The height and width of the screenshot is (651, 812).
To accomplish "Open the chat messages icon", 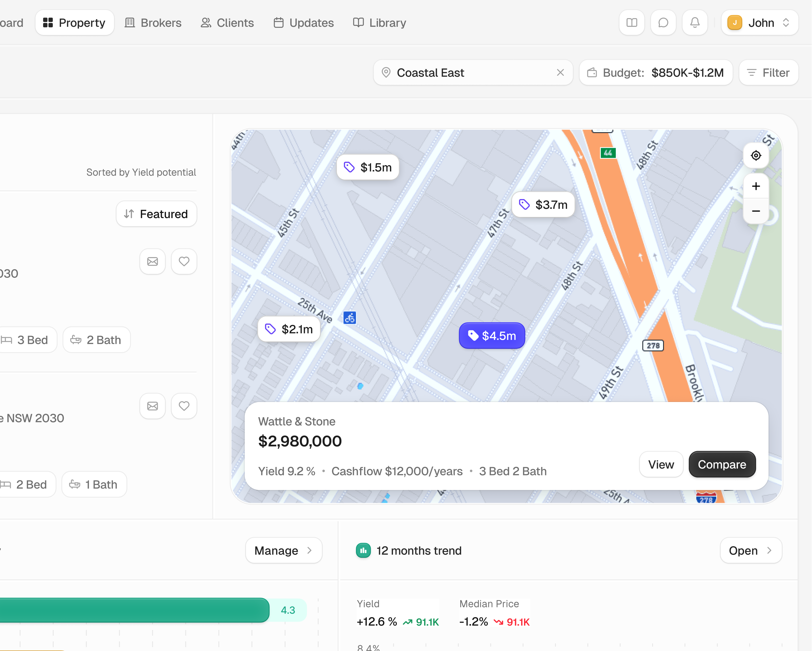I will pos(663,22).
